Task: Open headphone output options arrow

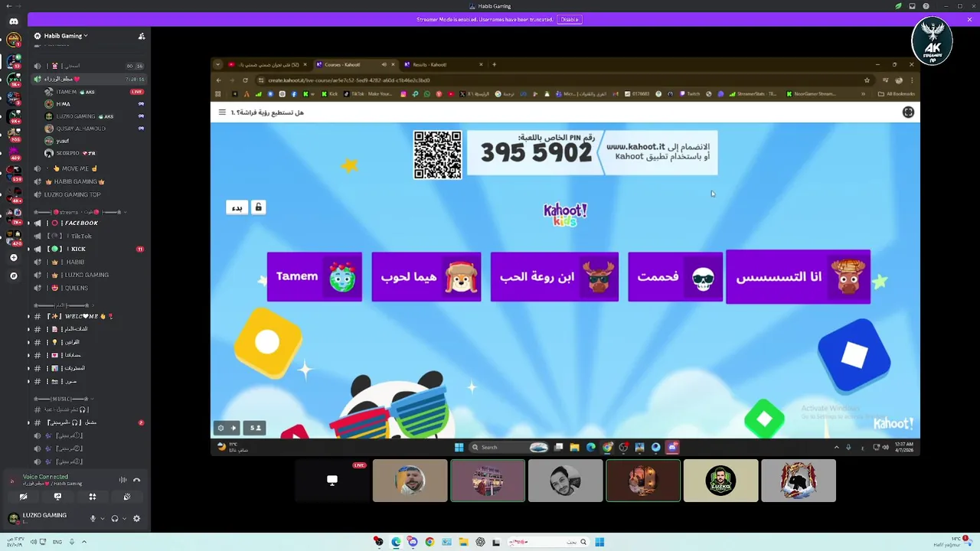Action: (124, 518)
